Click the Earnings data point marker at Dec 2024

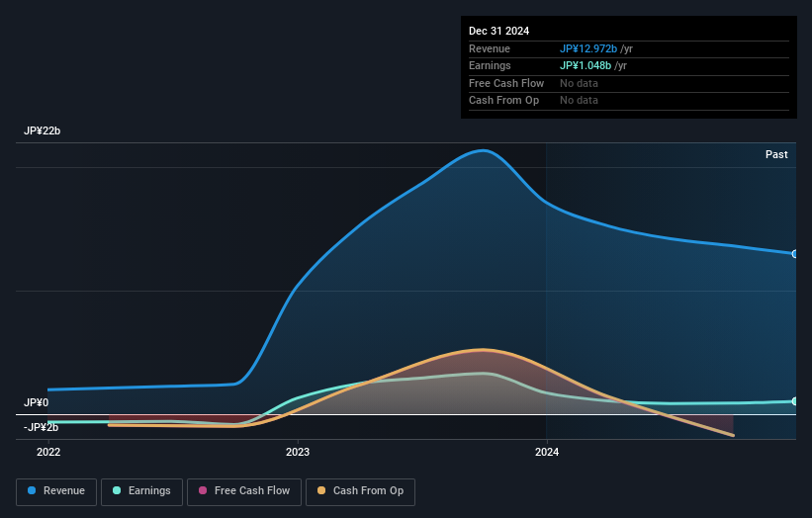[x=795, y=401]
